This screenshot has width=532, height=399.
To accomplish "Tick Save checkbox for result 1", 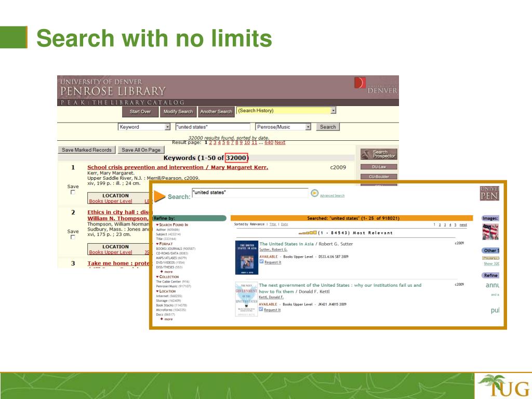I will pyautogui.click(x=73, y=192).
